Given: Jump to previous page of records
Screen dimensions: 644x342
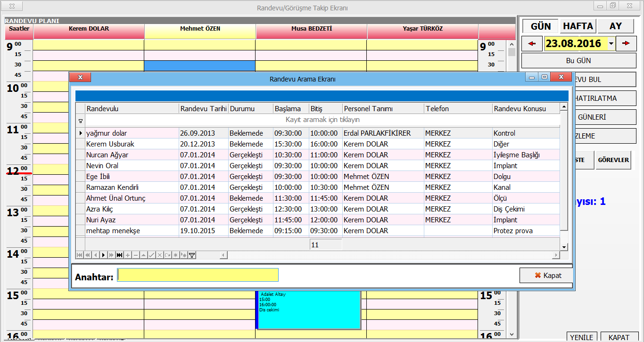Looking at the screenshot, I should point(88,255).
